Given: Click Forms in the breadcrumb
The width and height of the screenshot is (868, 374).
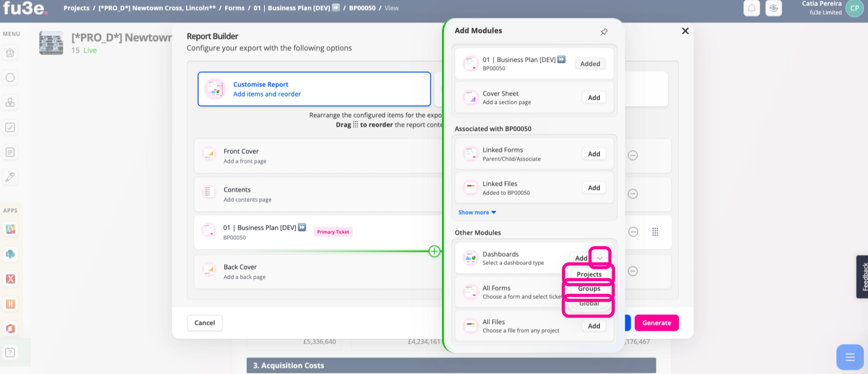Looking at the screenshot, I should point(235,8).
